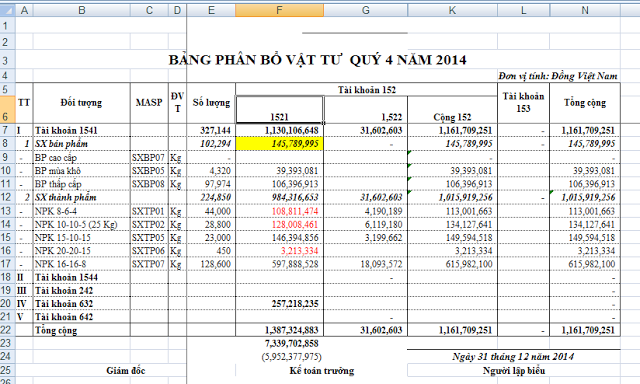
Task: Click cell NPK 20-20-15
Action: click(x=82, y=251)
